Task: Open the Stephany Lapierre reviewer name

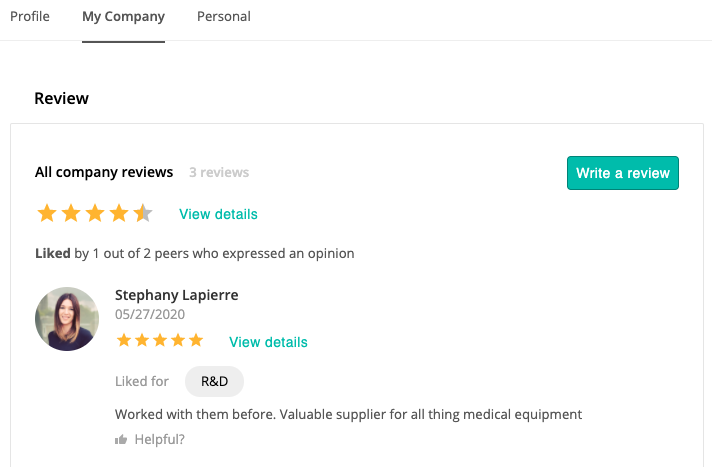Action: pyautogui.click(x=176, y=295)
